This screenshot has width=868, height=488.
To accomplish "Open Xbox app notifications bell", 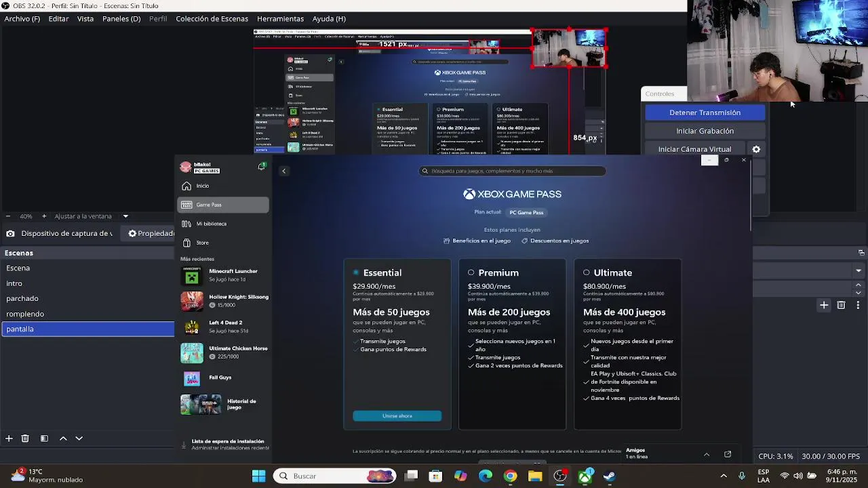I will click(x=261, y=167).
